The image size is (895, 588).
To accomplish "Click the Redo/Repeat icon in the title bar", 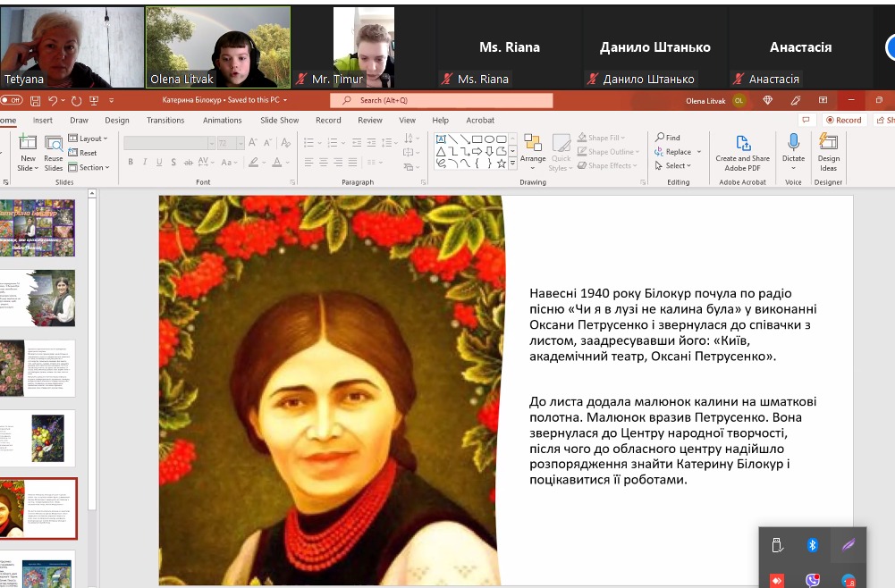I will [76, 101].
